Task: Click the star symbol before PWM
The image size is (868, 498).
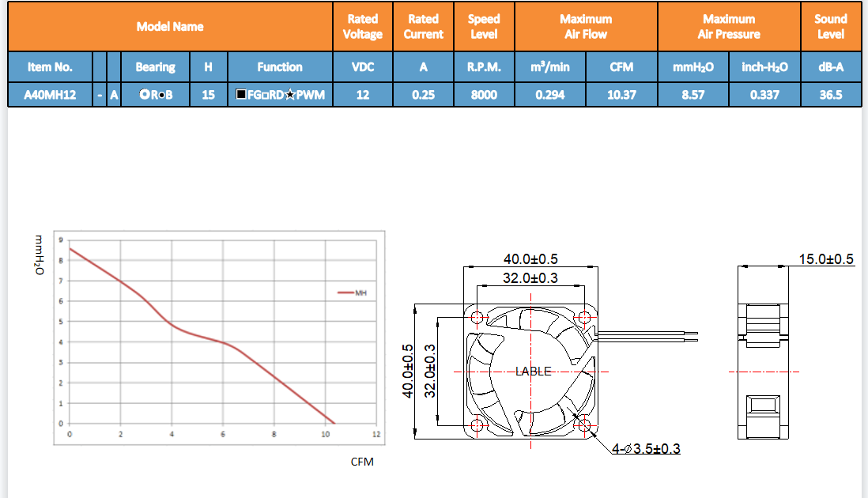Action: click(290, 96)
